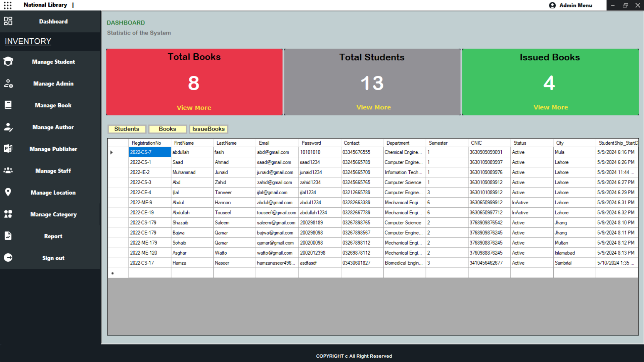Open View More under Issued Books
The image size is (644, 362).
click(x=550, y=107)
